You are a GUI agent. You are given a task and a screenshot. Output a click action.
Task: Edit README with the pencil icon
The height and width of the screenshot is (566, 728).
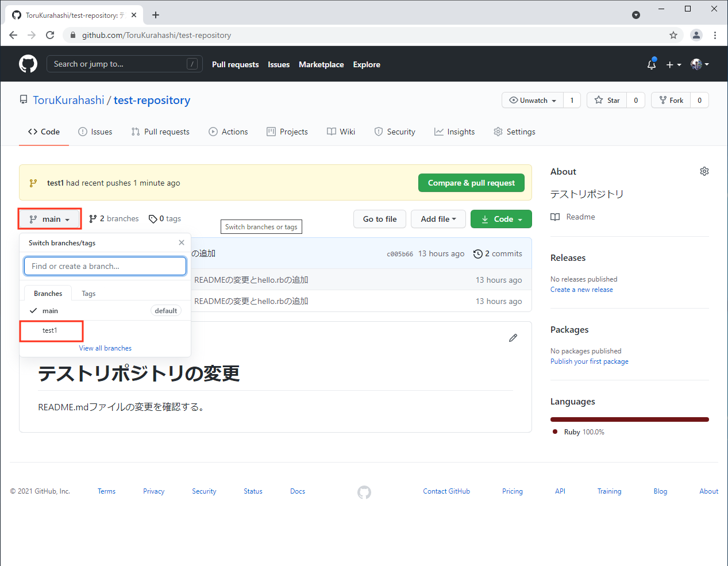(513, 338)
